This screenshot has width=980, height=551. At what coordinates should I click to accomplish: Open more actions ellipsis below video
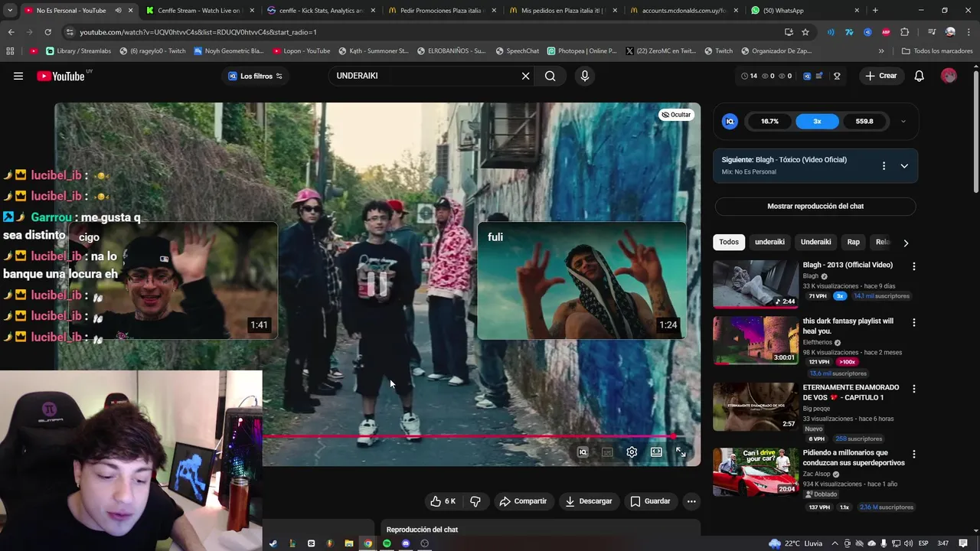[x=691, y=501]
